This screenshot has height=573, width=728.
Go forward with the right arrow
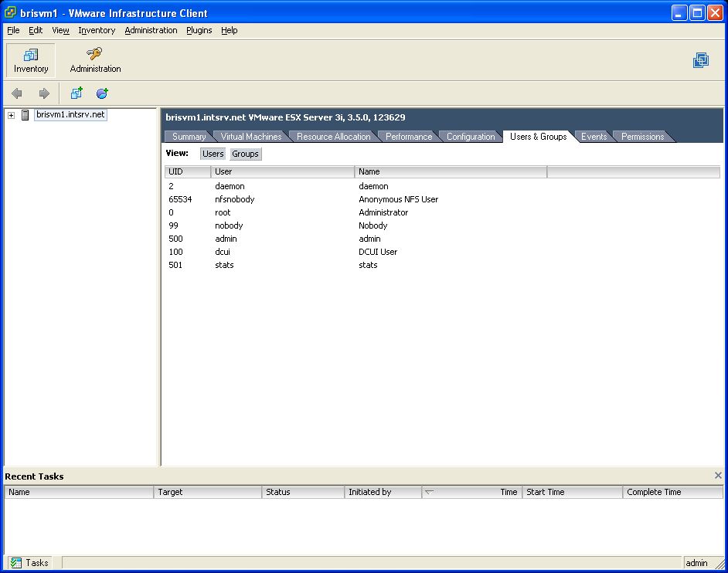pyautogui.click(x=44, y=93)
